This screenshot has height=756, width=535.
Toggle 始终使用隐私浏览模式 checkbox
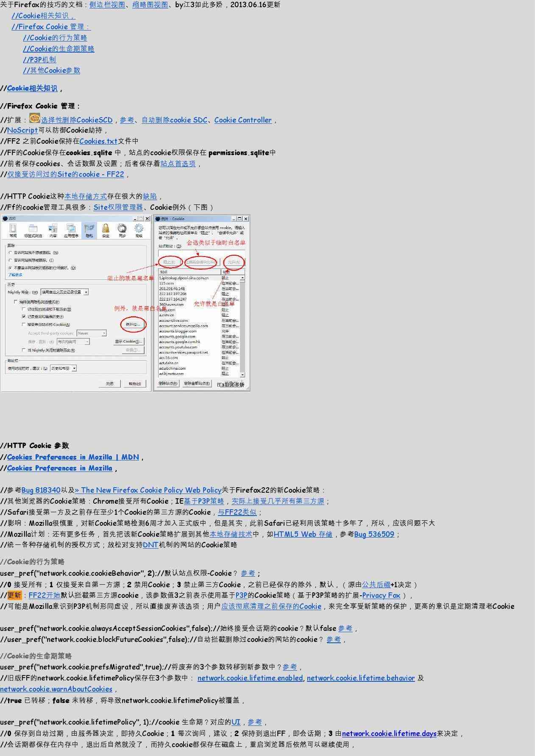[x=16, y=302]
